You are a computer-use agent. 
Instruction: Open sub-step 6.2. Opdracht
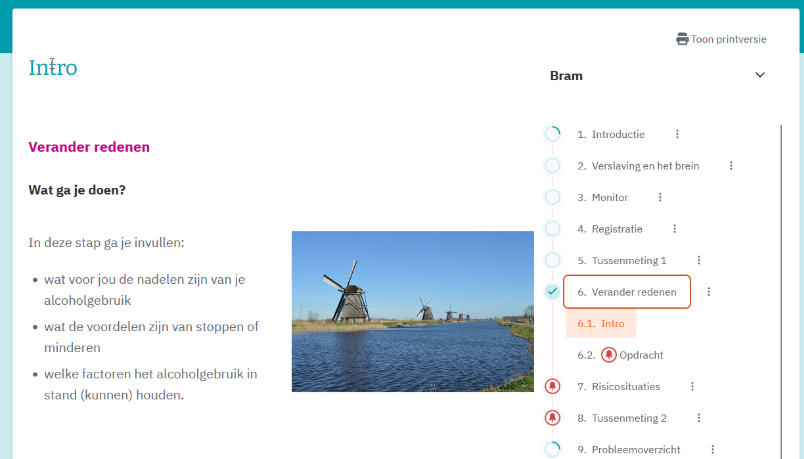[620, 355]
